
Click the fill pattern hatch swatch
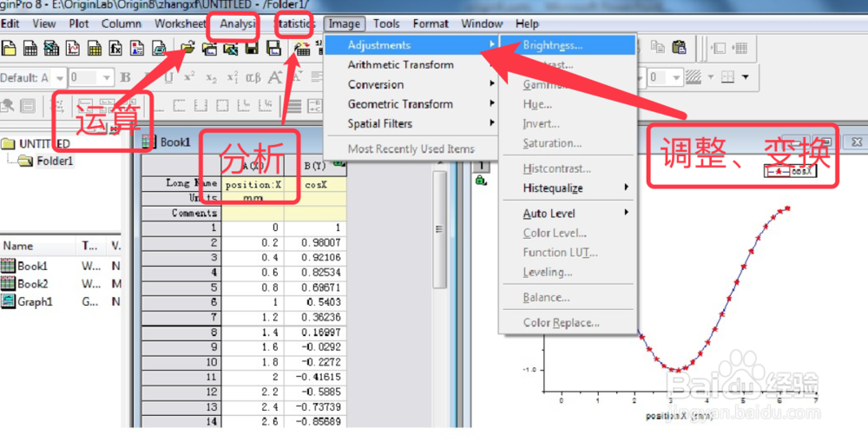point(694,77)
